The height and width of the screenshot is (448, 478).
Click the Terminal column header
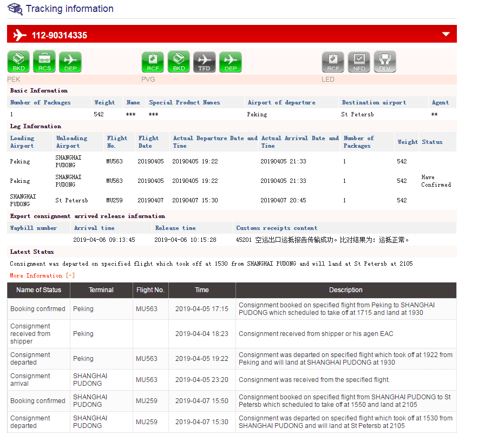point(101,290)
